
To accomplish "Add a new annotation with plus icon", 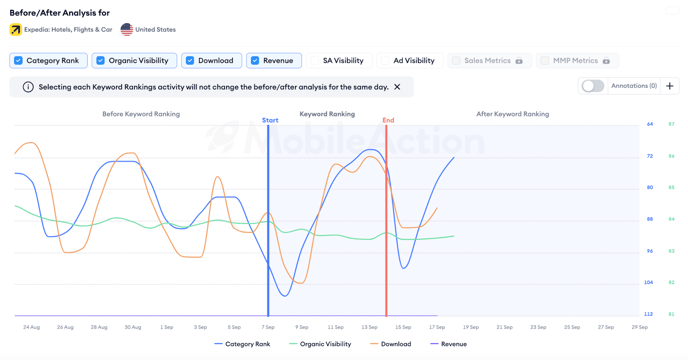I will pos(670,86).
